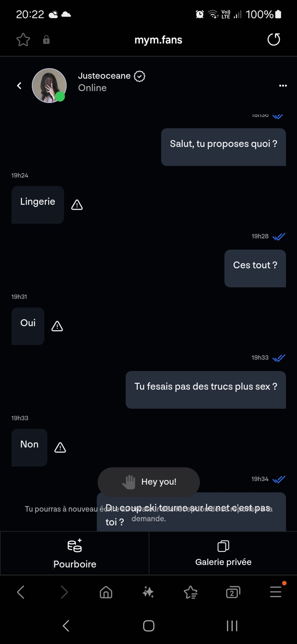Tap the warning icon beside Oui message
This screenshot has height=644, width=297.
click(57, 326)
